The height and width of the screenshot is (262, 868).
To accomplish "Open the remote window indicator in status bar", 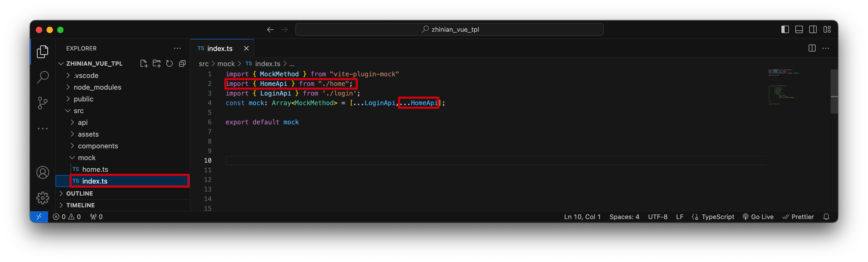I will 39,217.
